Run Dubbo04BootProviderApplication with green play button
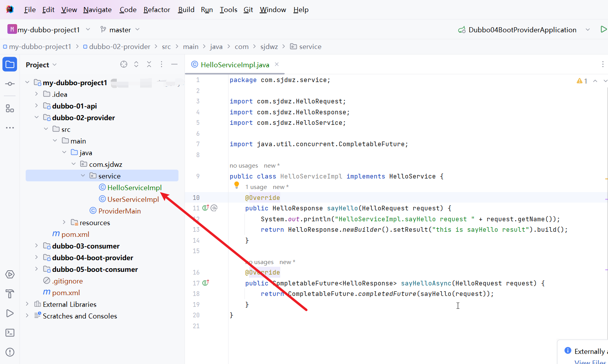 click(604, 29)
